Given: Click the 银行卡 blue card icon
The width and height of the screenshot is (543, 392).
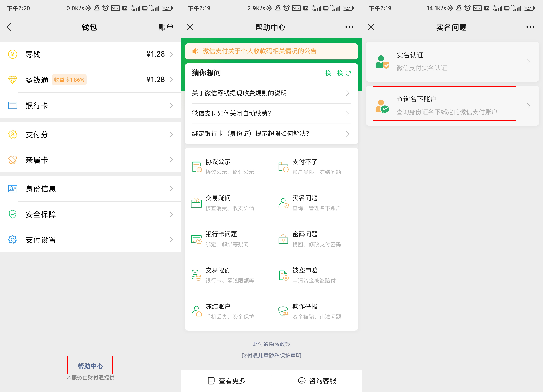Looking at the screenshot, I should point(12,105).
